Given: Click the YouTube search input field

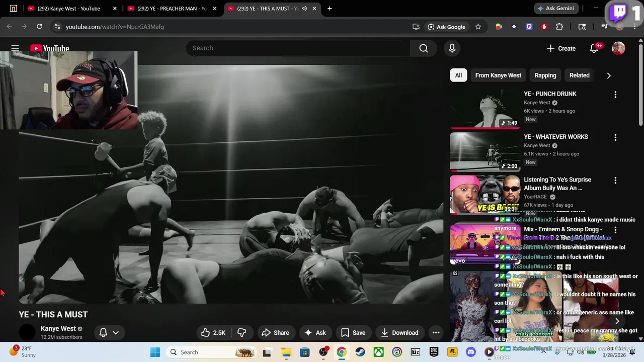Looking at the screenshot, I should [x=298, y=48].
